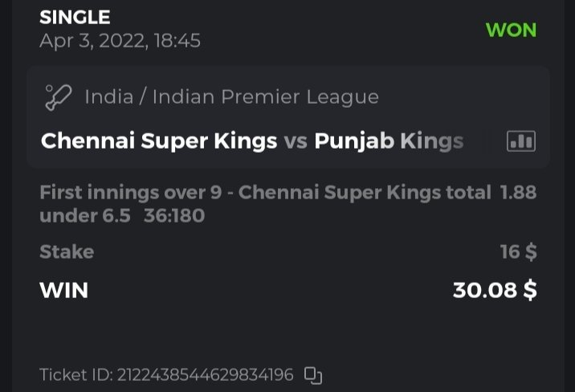Click the 1.88 odds value
The height and width of the screenshot is (392, 575).
click(518, 193)
